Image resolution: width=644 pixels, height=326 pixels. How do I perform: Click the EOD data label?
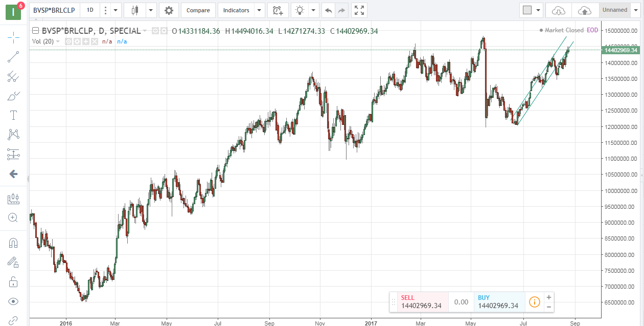592,30
